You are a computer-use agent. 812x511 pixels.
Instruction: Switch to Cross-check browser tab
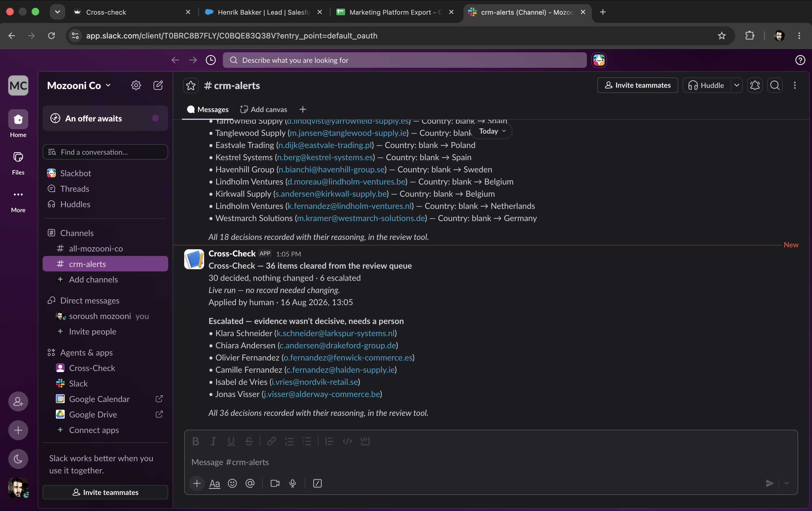tap(132, 12)
